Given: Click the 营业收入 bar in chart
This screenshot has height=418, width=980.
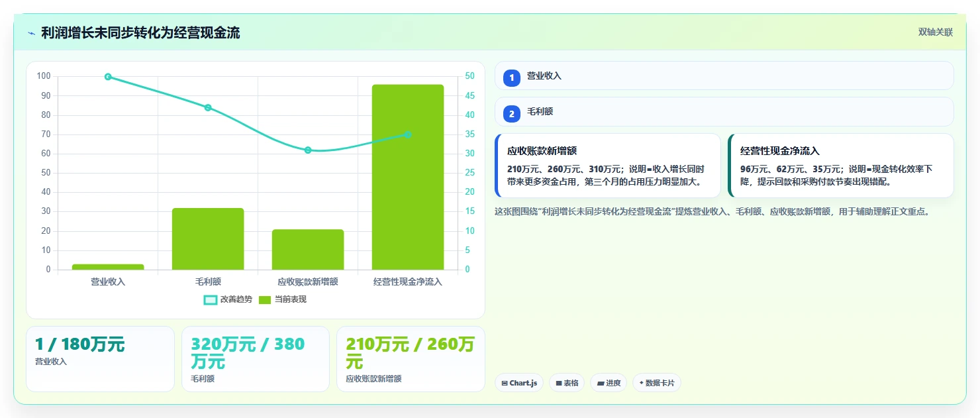Looking at the screenshot, I should 108,267.
